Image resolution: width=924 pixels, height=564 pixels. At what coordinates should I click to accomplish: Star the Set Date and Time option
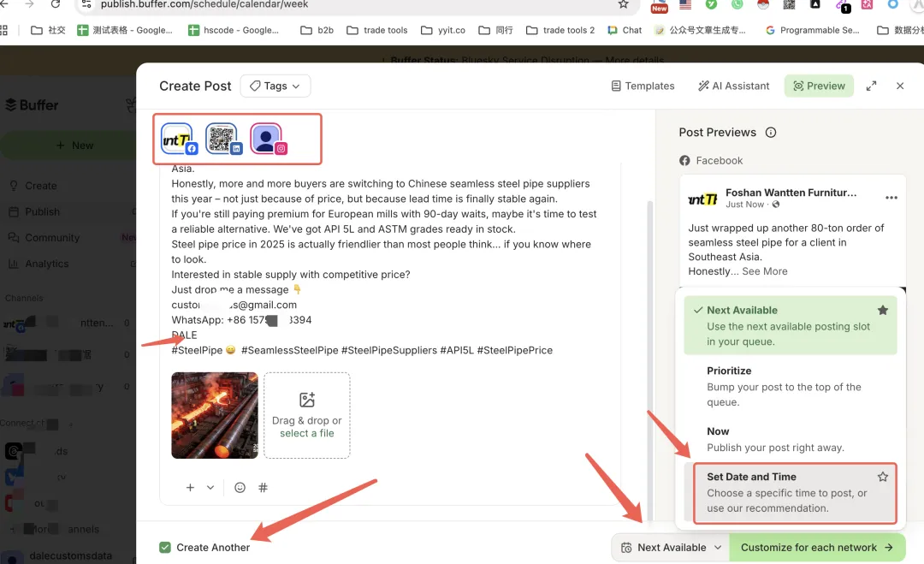coord(883,477)
